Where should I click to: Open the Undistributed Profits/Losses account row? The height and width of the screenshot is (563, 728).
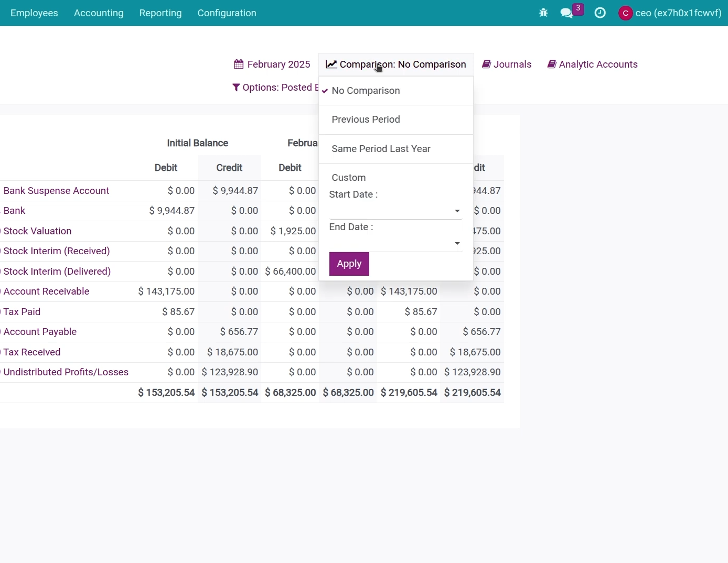(66, 372)
